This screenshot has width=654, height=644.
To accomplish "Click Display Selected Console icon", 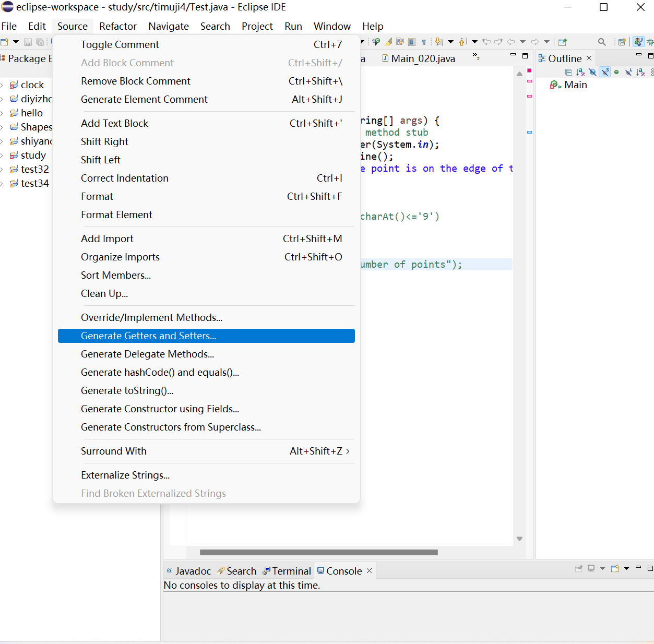I will 591,568.
